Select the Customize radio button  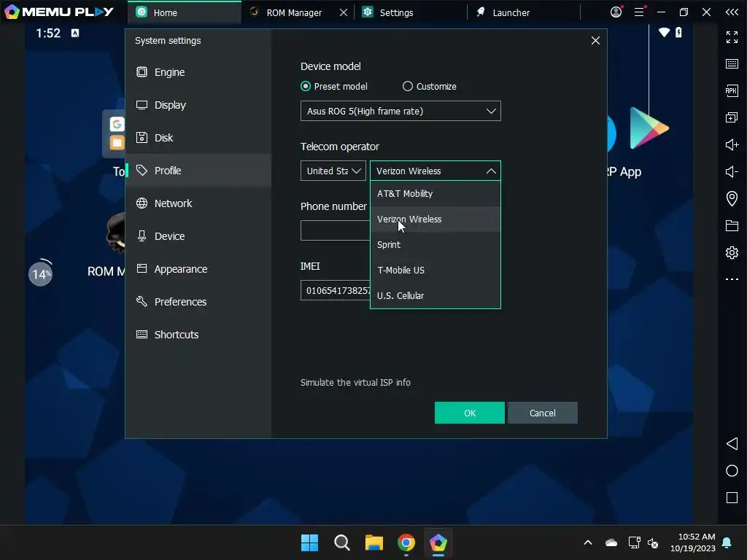(x=407, y=86)
